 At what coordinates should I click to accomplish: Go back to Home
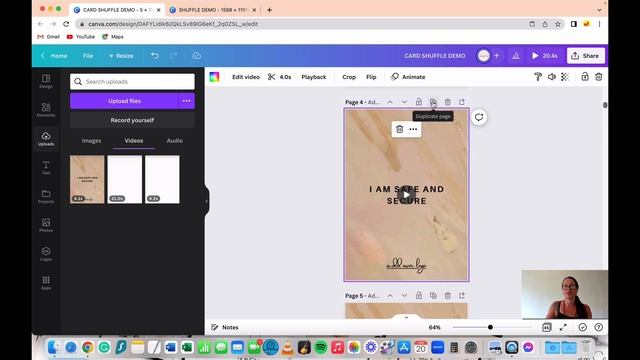point(54,56)
